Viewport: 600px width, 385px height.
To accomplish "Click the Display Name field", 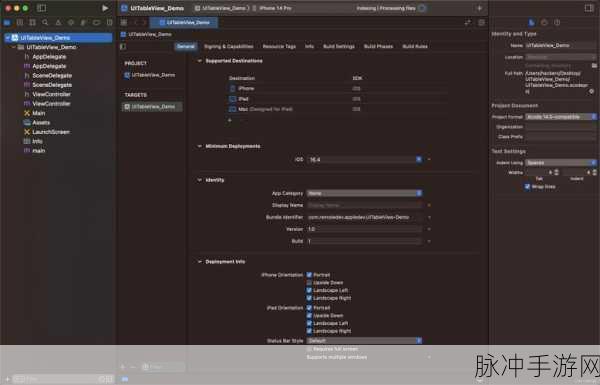I will pos(364,206).
